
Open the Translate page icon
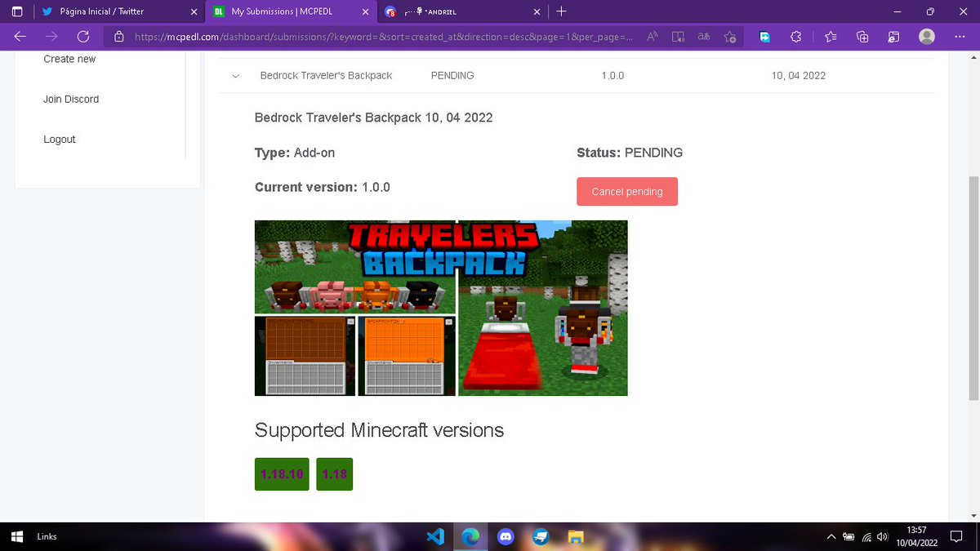click(x=703, y=37)
